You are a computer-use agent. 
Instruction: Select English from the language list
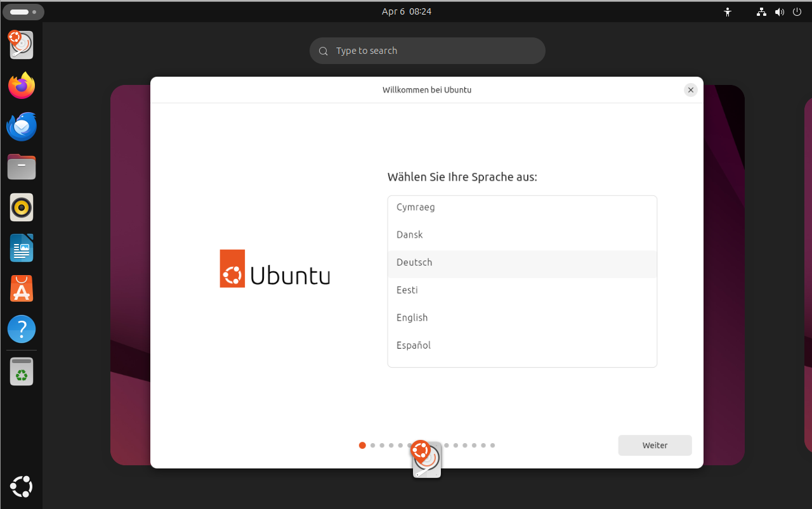[x=412, y=318]
